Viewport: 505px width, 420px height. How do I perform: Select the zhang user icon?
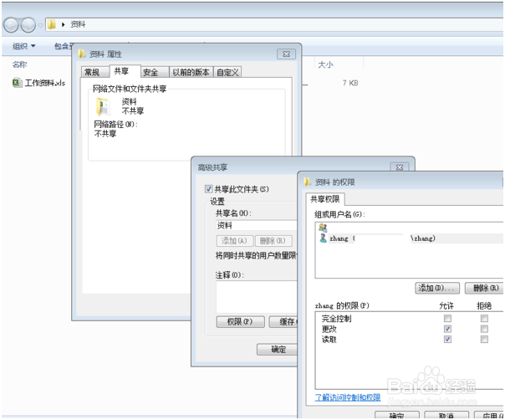323,238
